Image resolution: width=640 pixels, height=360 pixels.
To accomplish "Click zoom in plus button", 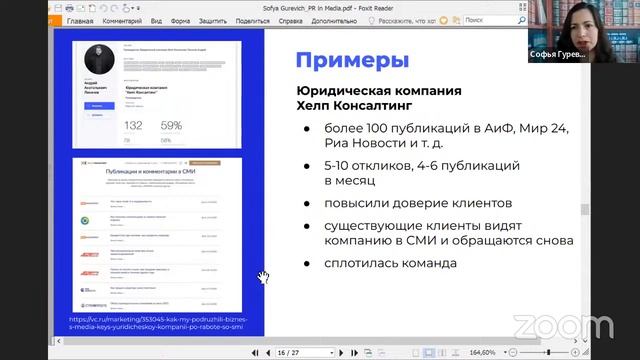I will [575, 353].
